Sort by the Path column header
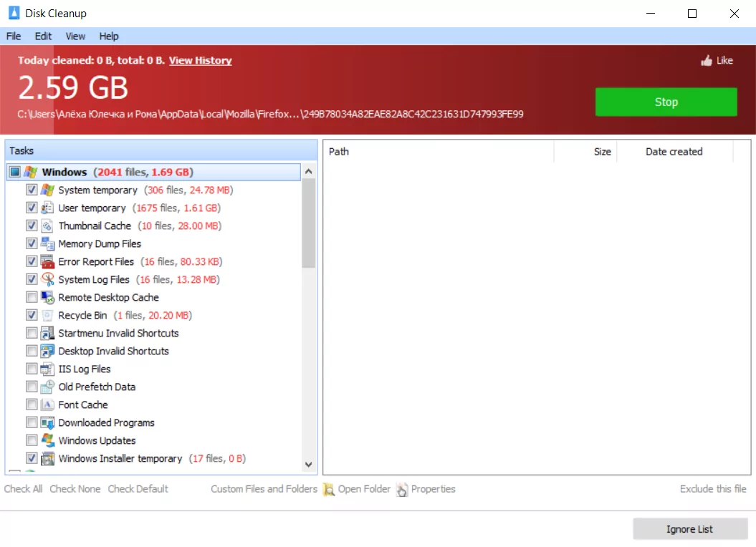Screen dimensions: 756x547 click(x=439, y=151)
